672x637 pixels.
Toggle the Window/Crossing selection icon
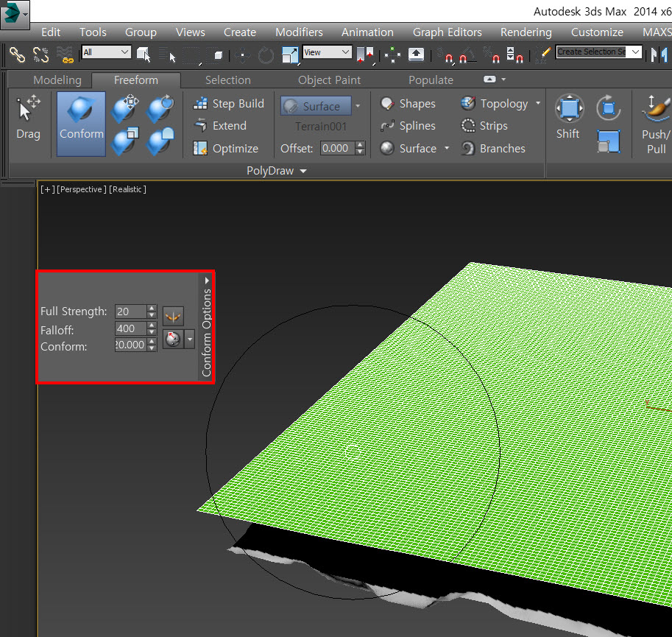coord(218,55)
